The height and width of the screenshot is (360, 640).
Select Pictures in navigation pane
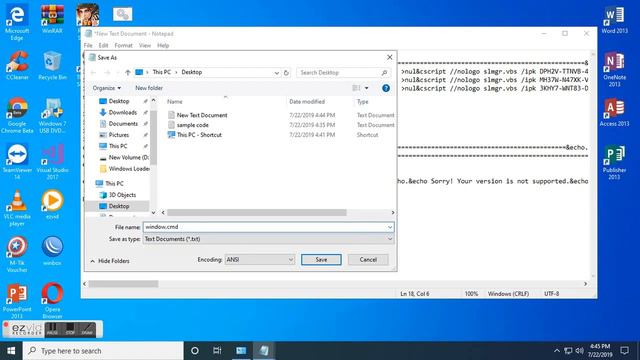pos(118,135)
